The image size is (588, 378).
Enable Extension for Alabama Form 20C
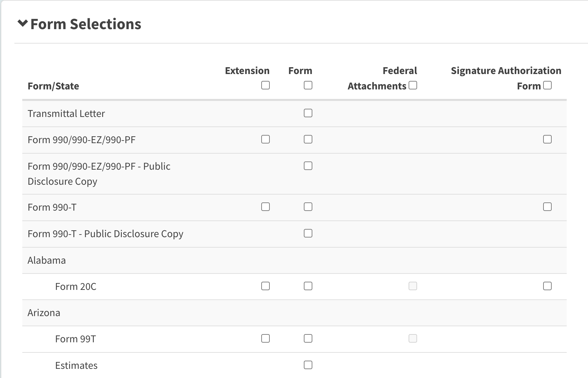click(x=266, y=286)
